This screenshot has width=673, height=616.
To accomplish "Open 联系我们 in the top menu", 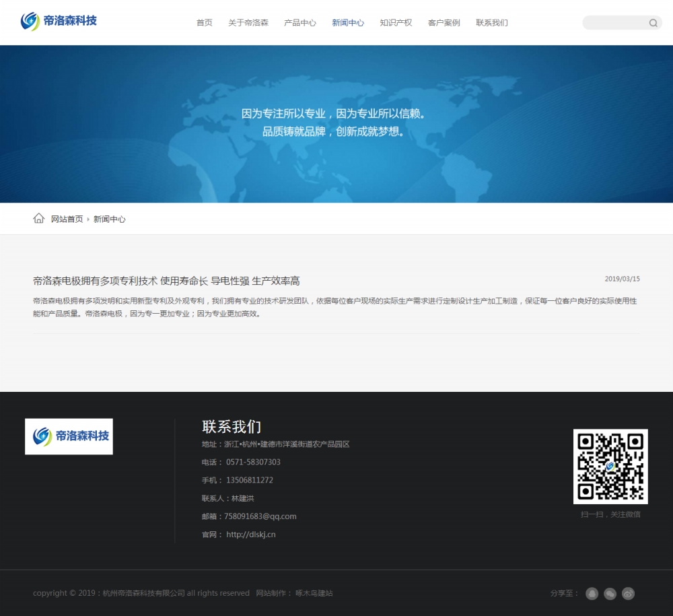I will point(492,23).
